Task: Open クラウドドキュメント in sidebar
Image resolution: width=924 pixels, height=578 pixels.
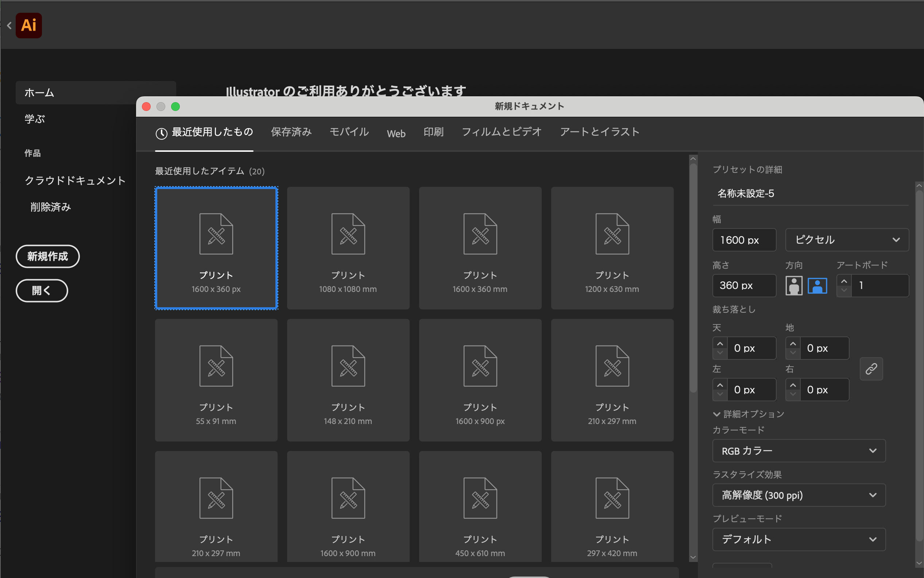Action: click(75, 180)
